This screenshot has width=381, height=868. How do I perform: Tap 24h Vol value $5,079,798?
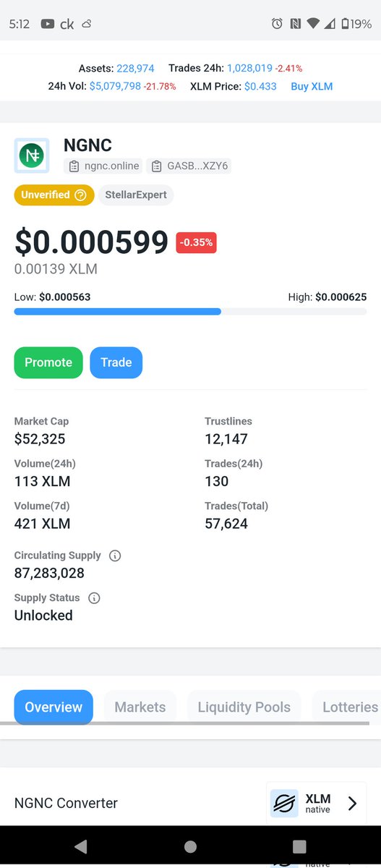[x=114, y=86]
